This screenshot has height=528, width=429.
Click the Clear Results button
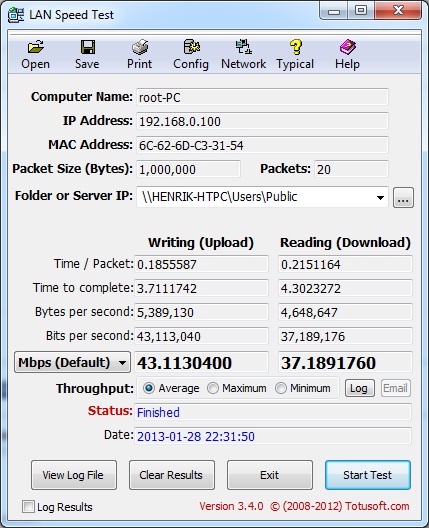(x=172, y=475)
